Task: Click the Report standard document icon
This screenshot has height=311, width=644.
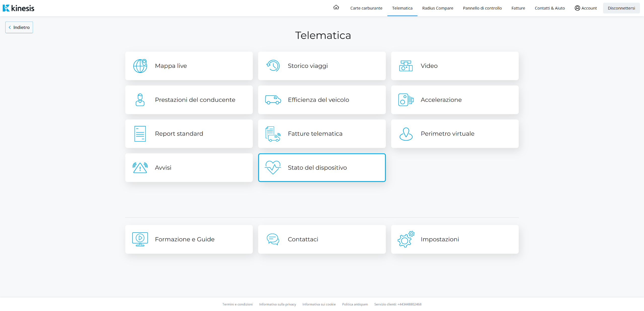Action: pos(140,134)
